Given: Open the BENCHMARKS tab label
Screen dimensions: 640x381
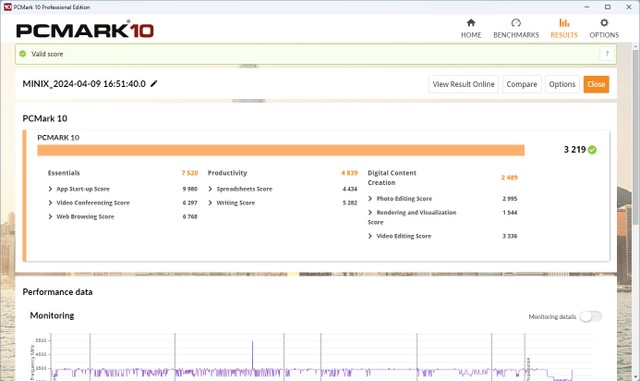Looking at the screenshot, I should pyautogui.click(x=516, y=35).
